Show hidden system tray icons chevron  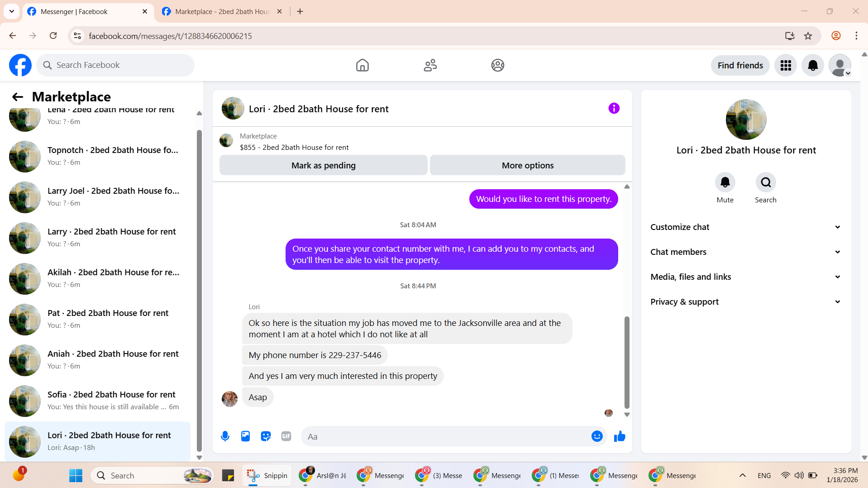pyautogui.click(x=742, y=475)
